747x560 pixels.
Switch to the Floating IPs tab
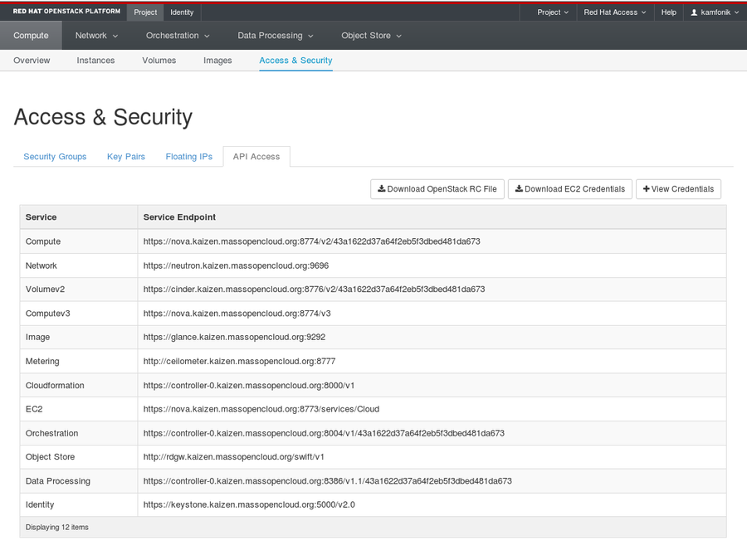coord(189,157)
